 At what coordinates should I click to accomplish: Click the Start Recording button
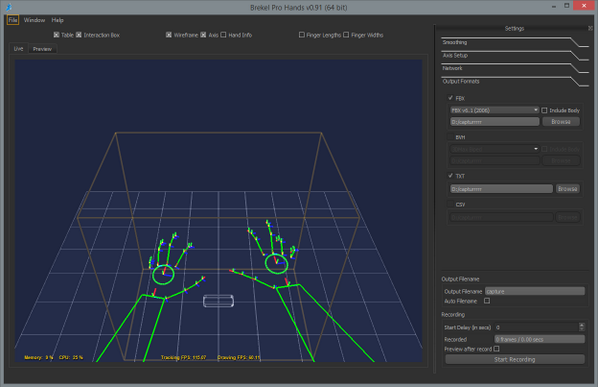[x=515, y=359]
